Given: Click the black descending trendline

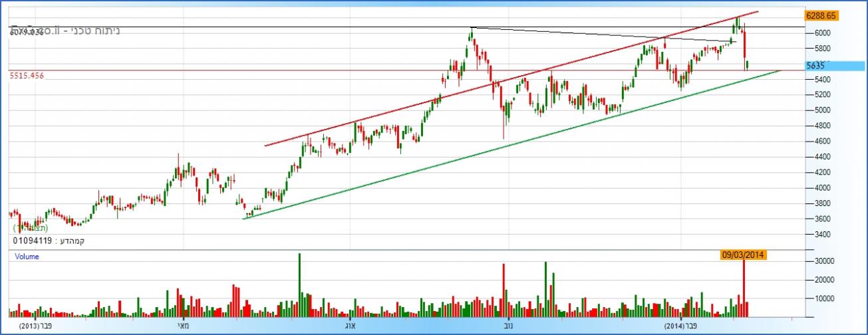Looking at the screenshot, I should (x=599, y=35).
